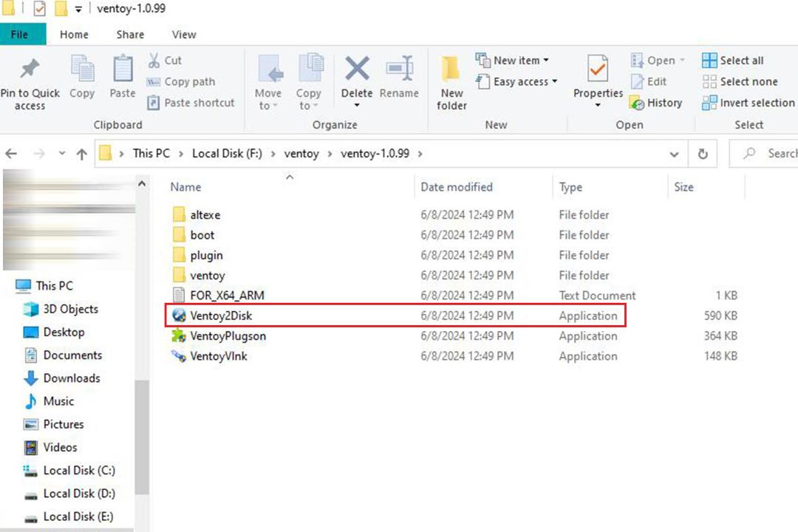
Task: Click Select all
Action: click(733, 60)
